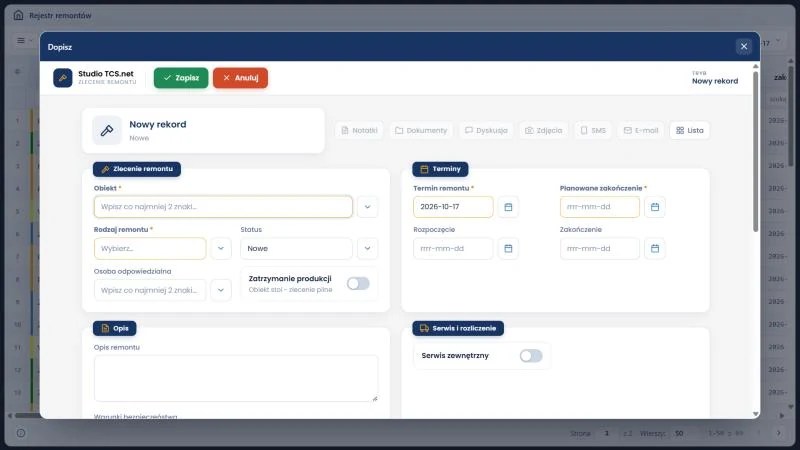The height and width of the screenshot is (450, 800).
Task: Click the Termin remontu date field
Action: (453, 207)
